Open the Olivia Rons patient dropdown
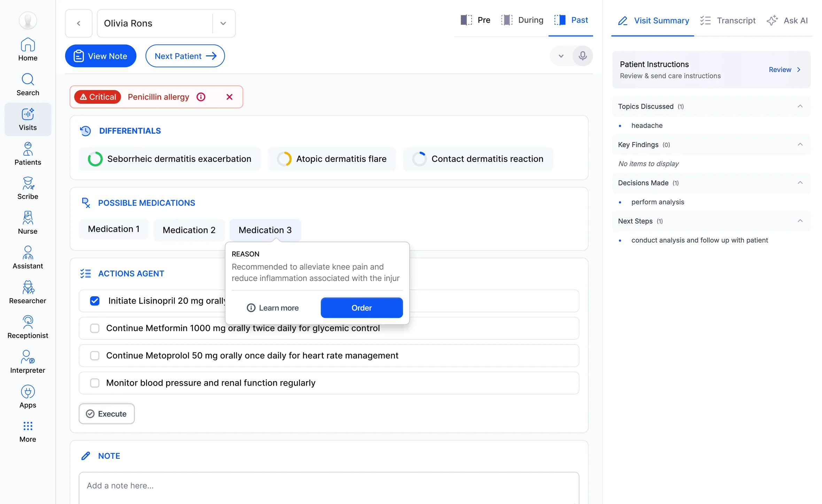 pos(223,23)
